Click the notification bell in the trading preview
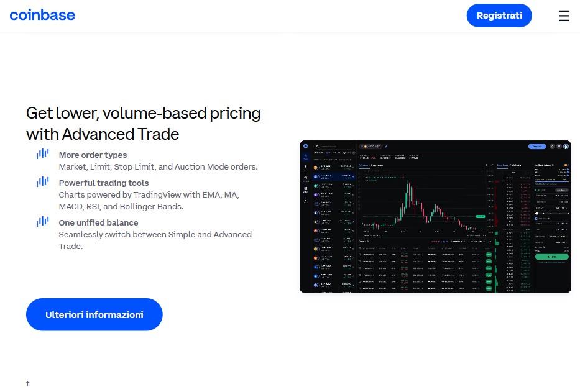This screenshot has height=392, width=580. pos(552,147)
